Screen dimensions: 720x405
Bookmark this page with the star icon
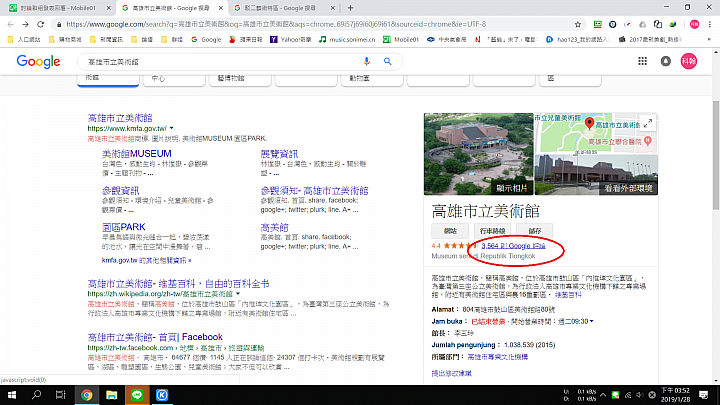(578, 24)
